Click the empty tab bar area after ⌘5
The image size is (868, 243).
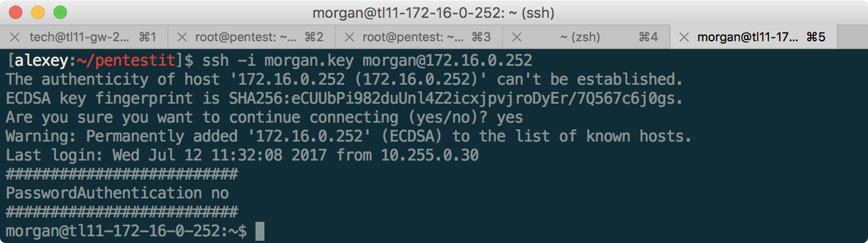pos(852,37)
